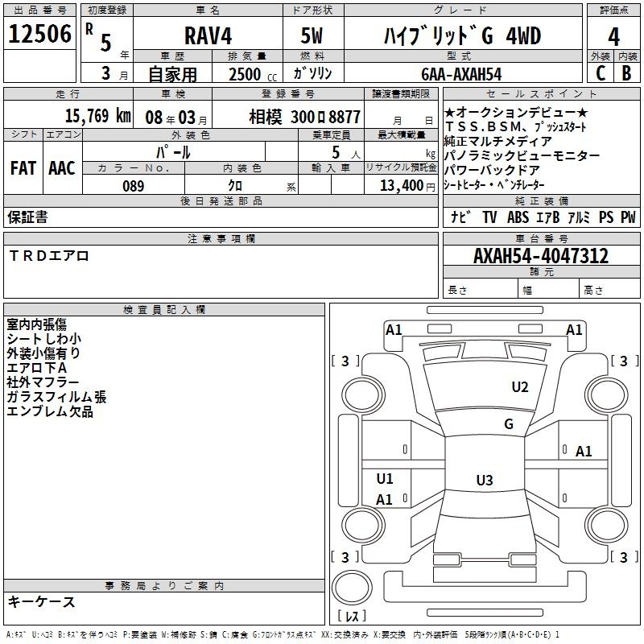
Task: Click the interior grade B cell
Action: pyautogui.click(x=626, y=73)
